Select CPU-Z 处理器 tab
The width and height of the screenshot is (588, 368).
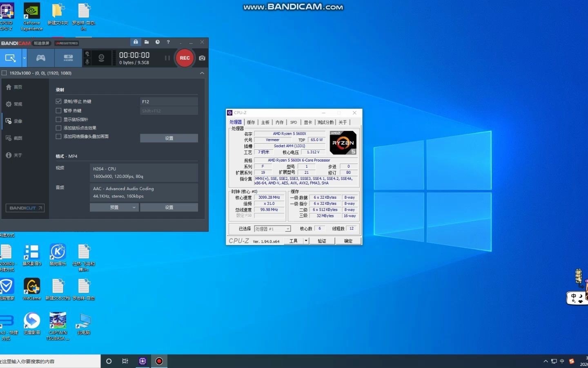click(236, 122)
